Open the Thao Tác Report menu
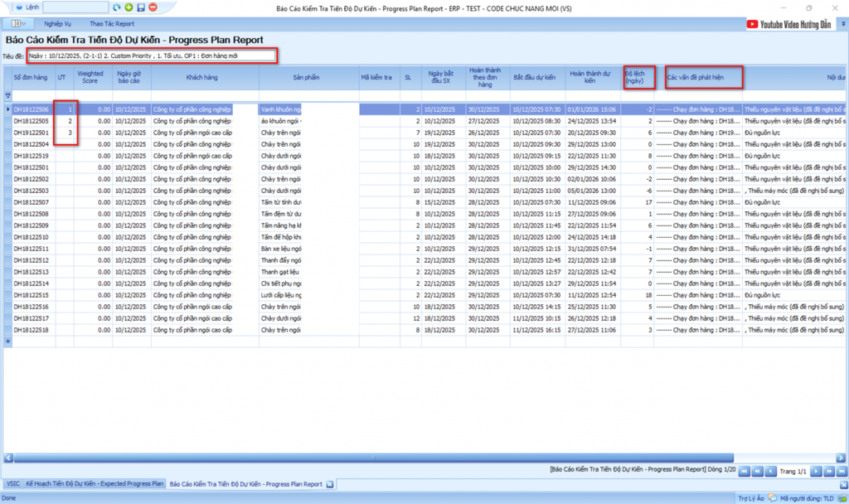849x504 pixels. pyautogui.click(x=112, y=24)
